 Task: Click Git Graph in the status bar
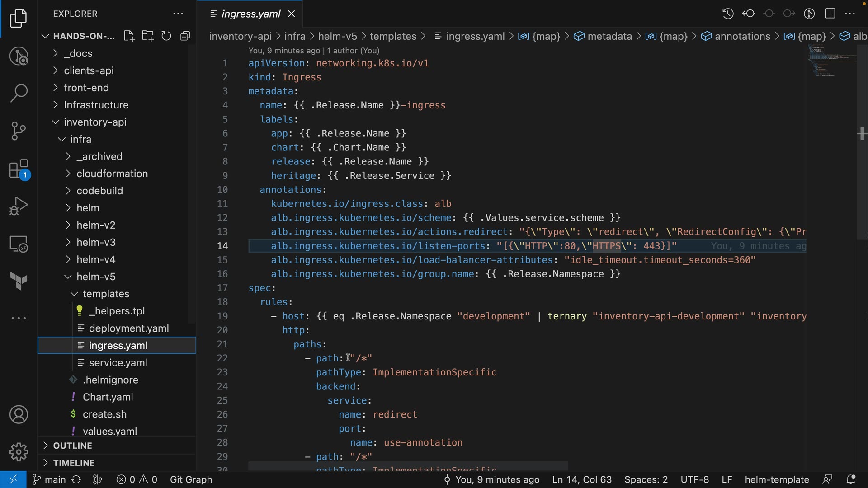tap(191, 479)
